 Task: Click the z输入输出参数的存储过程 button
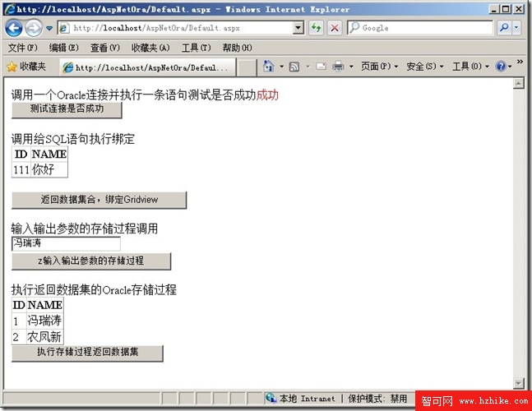pos(91,261)
